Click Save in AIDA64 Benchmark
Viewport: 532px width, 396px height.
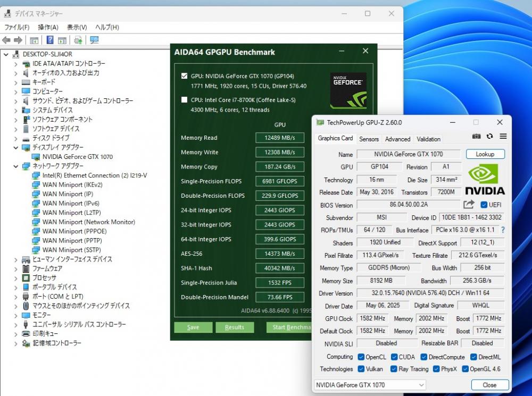[193, 327]
